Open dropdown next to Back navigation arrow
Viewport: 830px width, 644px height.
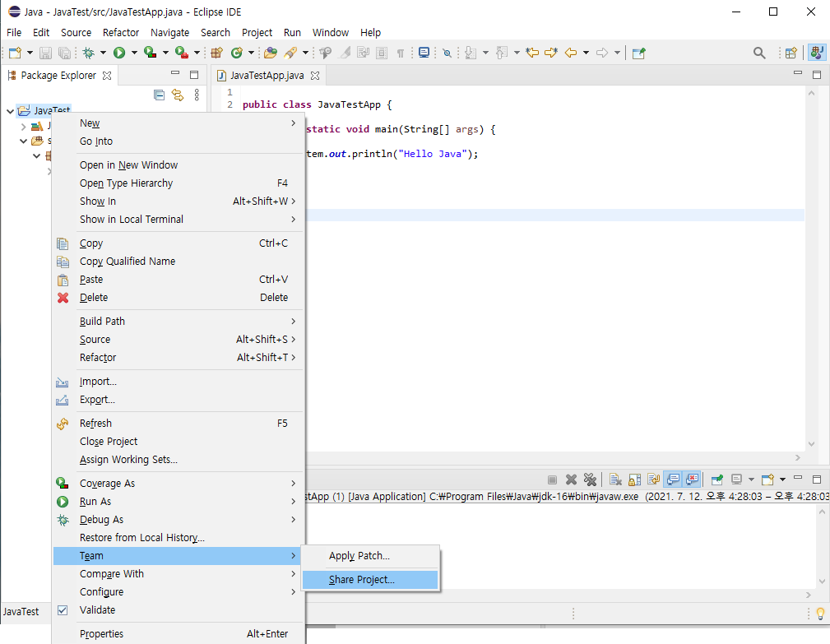pyautogui.click(x=586, y=53)
